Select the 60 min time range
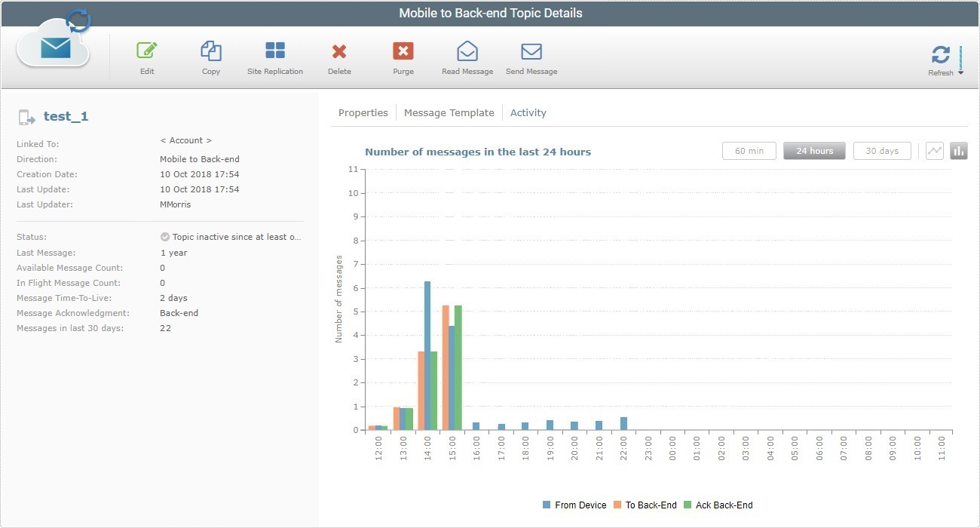 (749, 150)
